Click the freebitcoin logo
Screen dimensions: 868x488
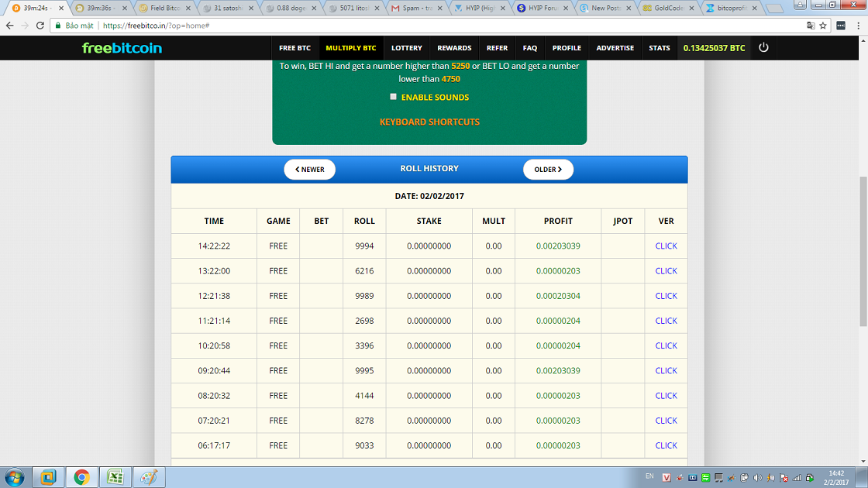(122, 48)
